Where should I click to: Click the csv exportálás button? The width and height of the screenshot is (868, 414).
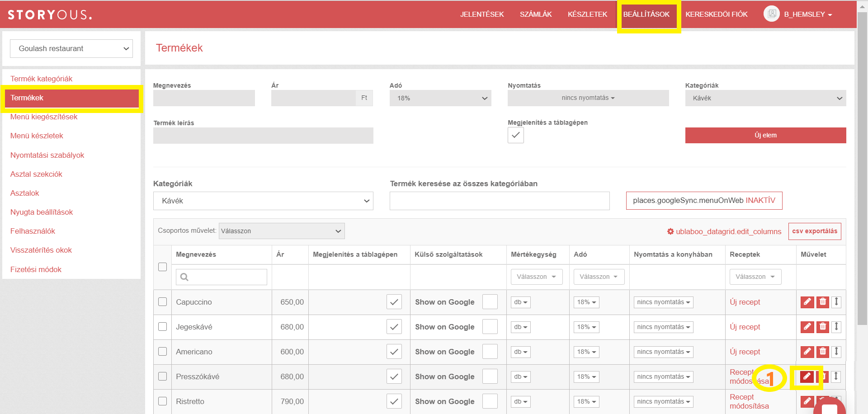click(815, 231)
